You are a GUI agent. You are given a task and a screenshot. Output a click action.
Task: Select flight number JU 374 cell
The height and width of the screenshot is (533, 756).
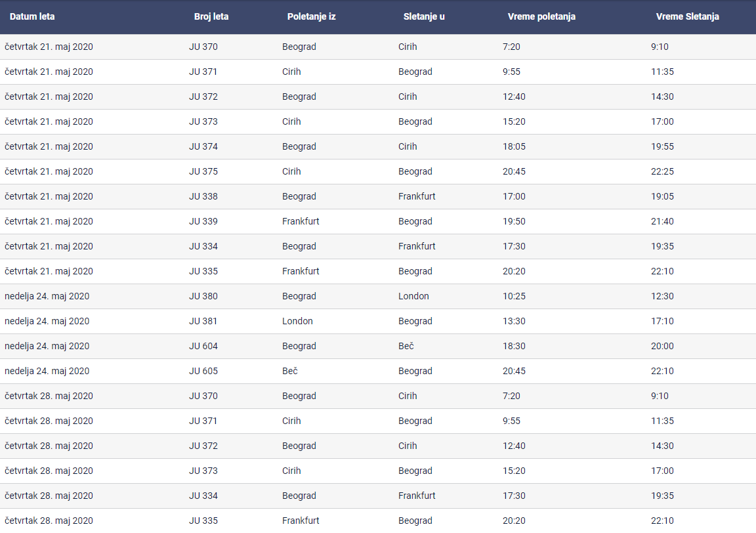coord(203,146)
